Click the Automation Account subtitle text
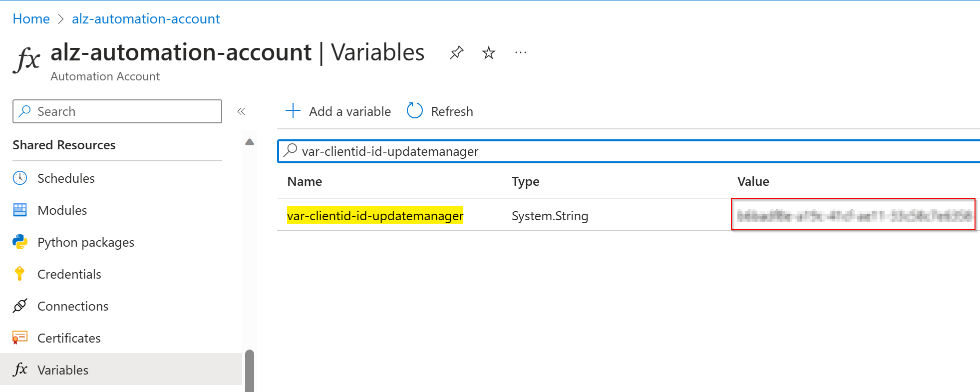Screen dimensions: 980x392 pyautogui.click(x=105, y=76)
